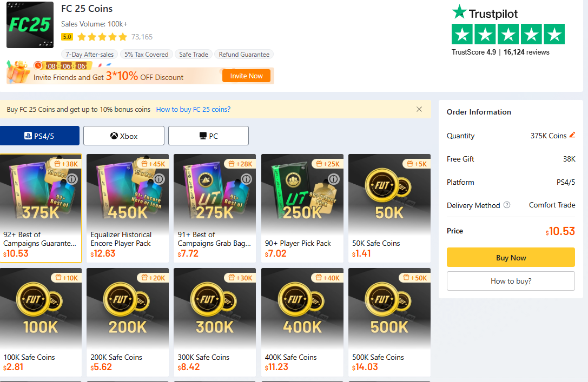Select the 500K Safe Coins card

[389, 322]
